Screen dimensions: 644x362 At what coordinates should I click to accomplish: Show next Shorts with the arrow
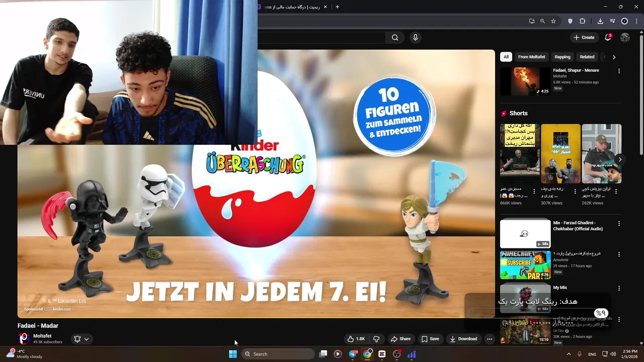pos(620,159)
